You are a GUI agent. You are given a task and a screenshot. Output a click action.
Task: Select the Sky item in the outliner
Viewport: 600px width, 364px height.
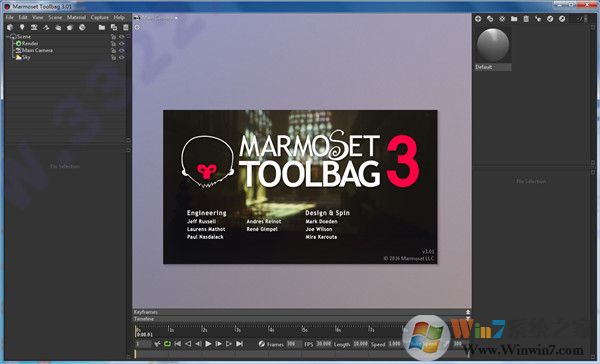coord(26,57)
